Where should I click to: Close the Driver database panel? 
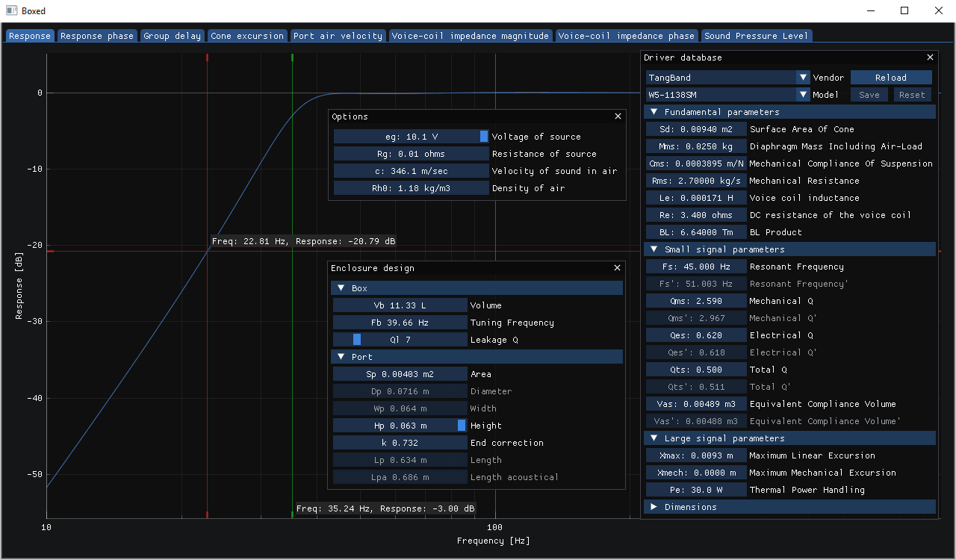(x=930, y=57)
